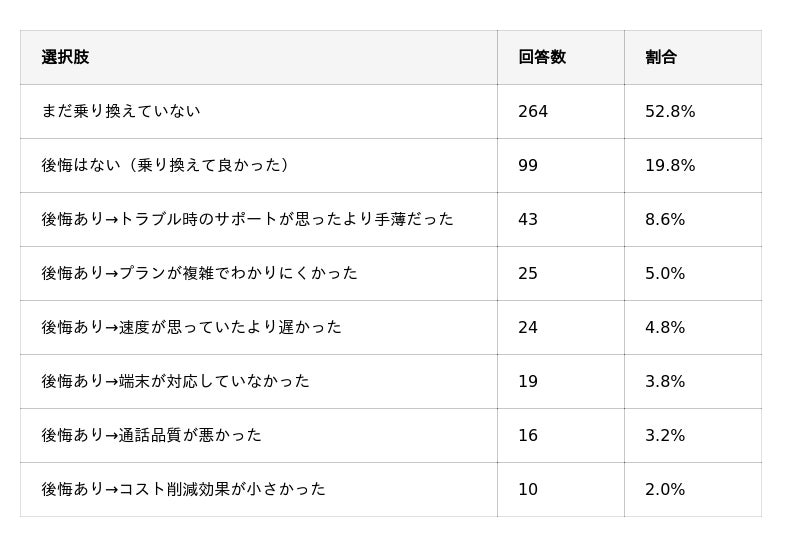Select the 2.0% percentage cell
The height and width of the screenshot is (547, 800).
tap(665, 490)
